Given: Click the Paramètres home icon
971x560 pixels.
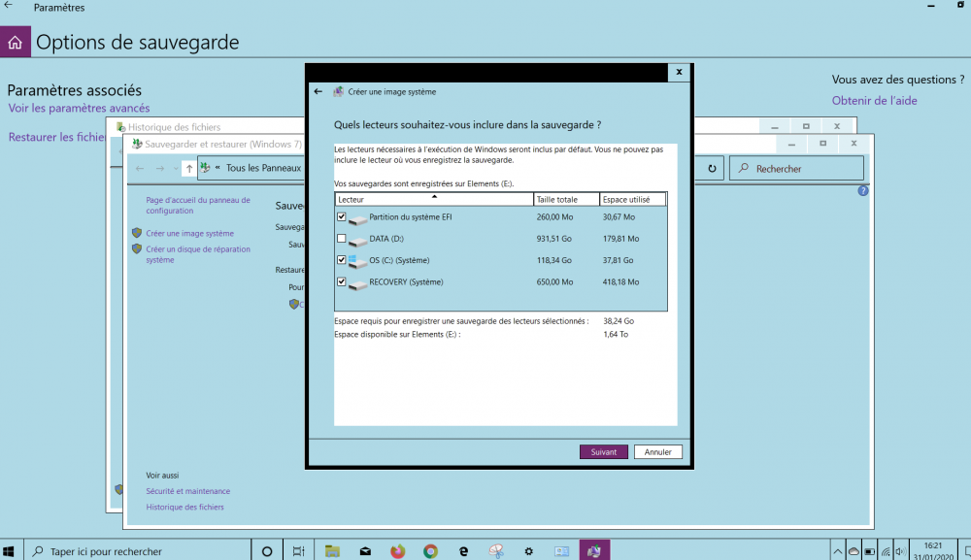Looking at the screenshot, I should pyautogui.click(x=15, y=43).
